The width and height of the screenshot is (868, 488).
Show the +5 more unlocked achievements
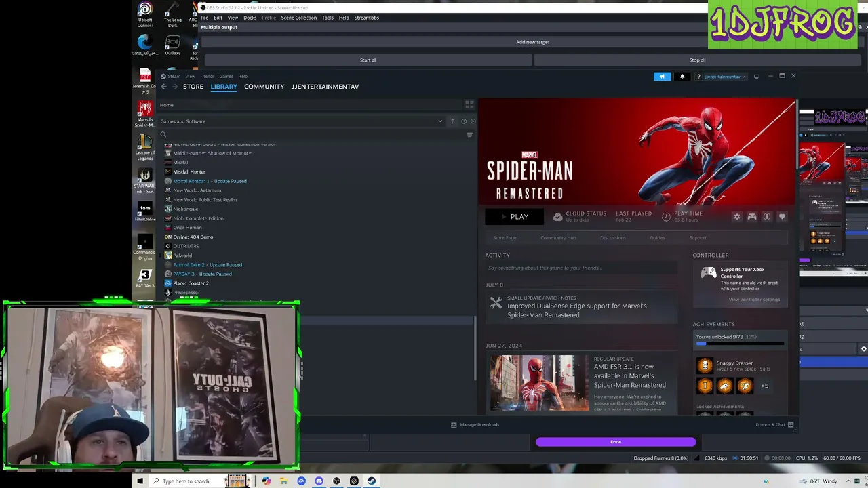pos(765,386)
